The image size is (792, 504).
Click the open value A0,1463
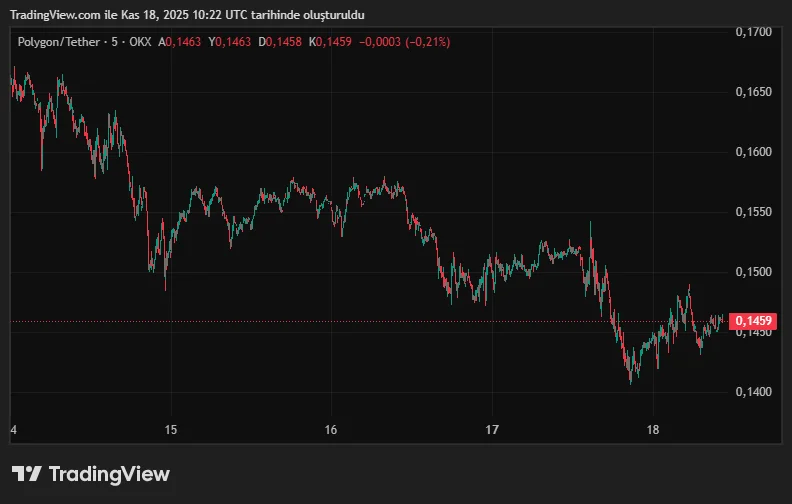(180, 42)
